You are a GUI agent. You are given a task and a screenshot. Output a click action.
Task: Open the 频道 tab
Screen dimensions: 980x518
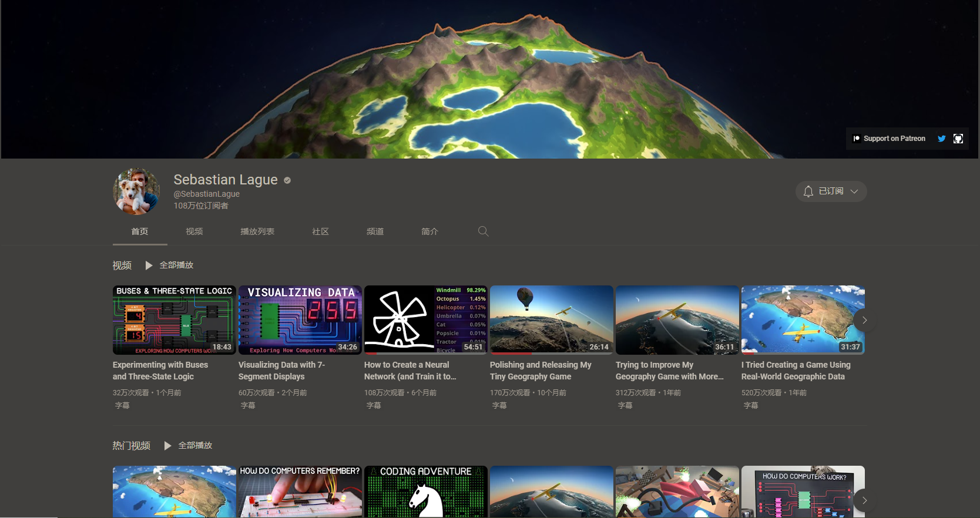[x=375, y=231]
